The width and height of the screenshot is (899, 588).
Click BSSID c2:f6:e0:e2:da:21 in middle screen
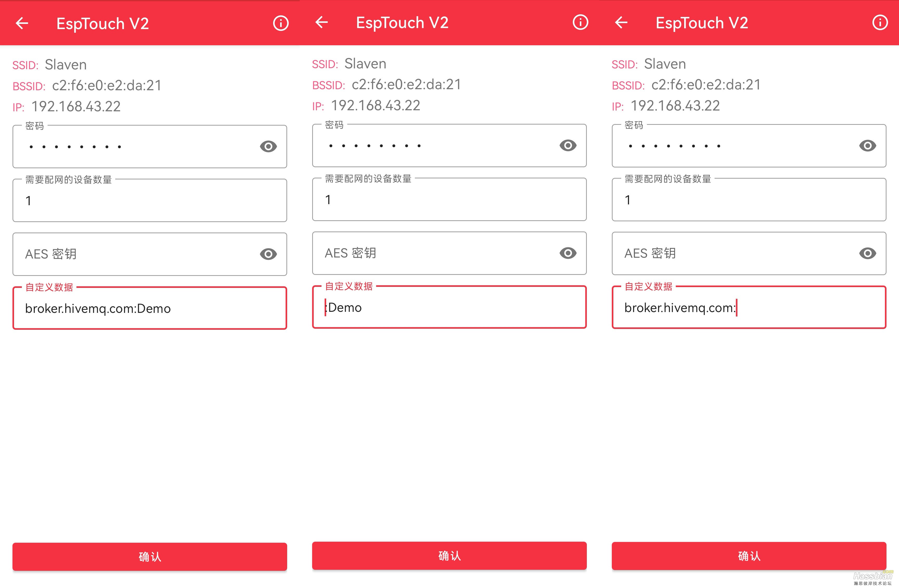point(406,85)
